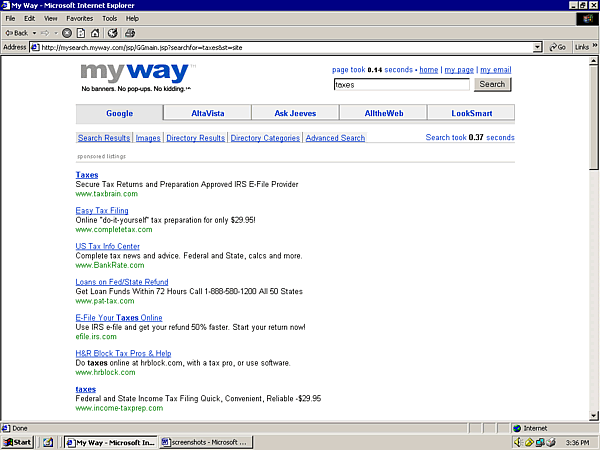The image size is (600, 450).
Task: Follow the Directory Categories link
Action: click(x=265, y=138)
